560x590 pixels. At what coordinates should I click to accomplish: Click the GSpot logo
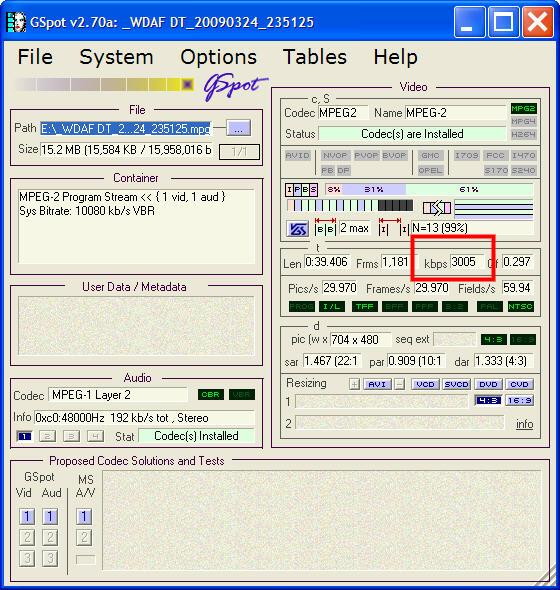tap(235, 87)
